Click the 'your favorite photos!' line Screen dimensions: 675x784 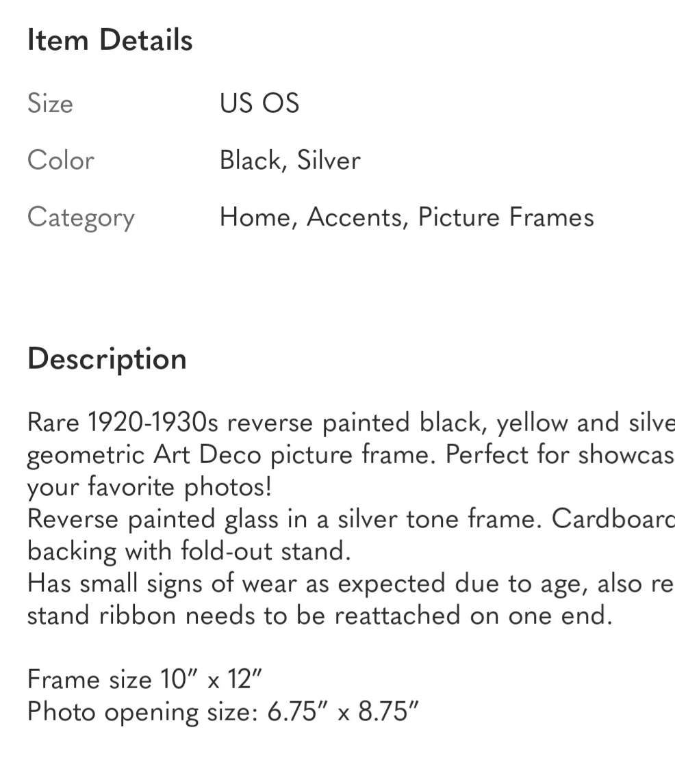[x=149, y=487]
